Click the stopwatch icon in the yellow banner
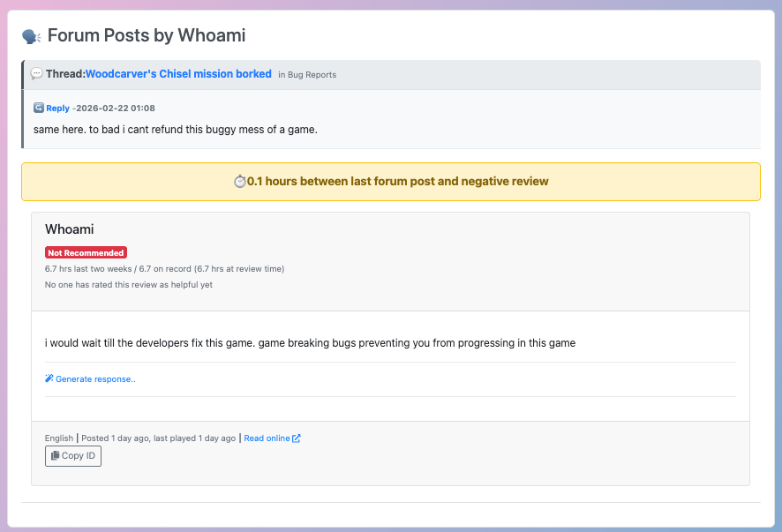The width and height of the screenshot is (782, 532). [239, 182]
